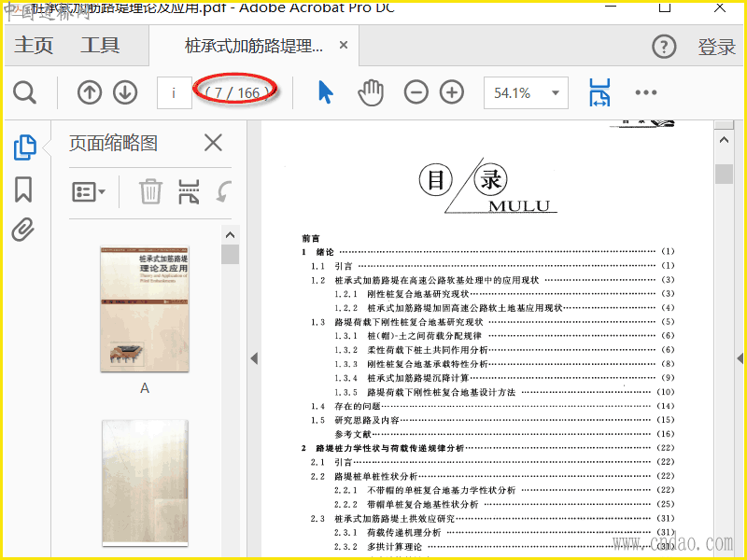This screenshot has width=747, height=560.
Task: Click entry 2.3 桩承式加筋路堤土拱效应研究
Action: click(493, 518)
